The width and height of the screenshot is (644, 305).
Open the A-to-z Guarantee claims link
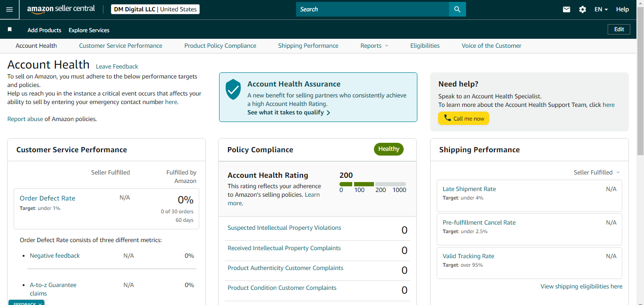click(53, 289)
